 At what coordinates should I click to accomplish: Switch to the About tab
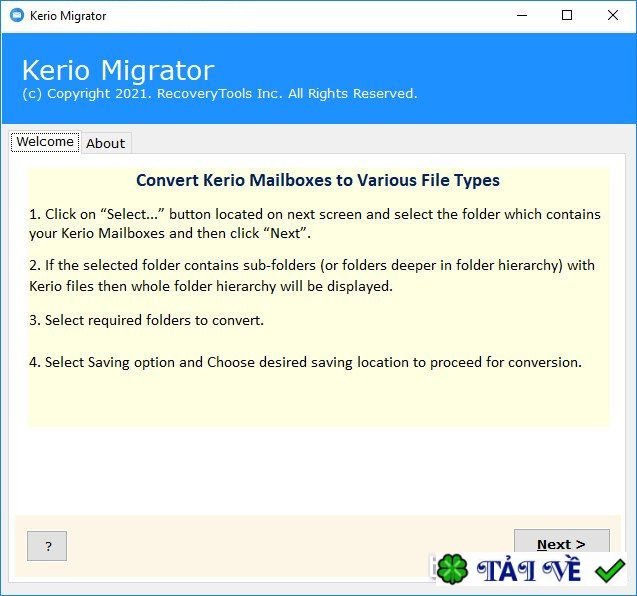[106, 143]
